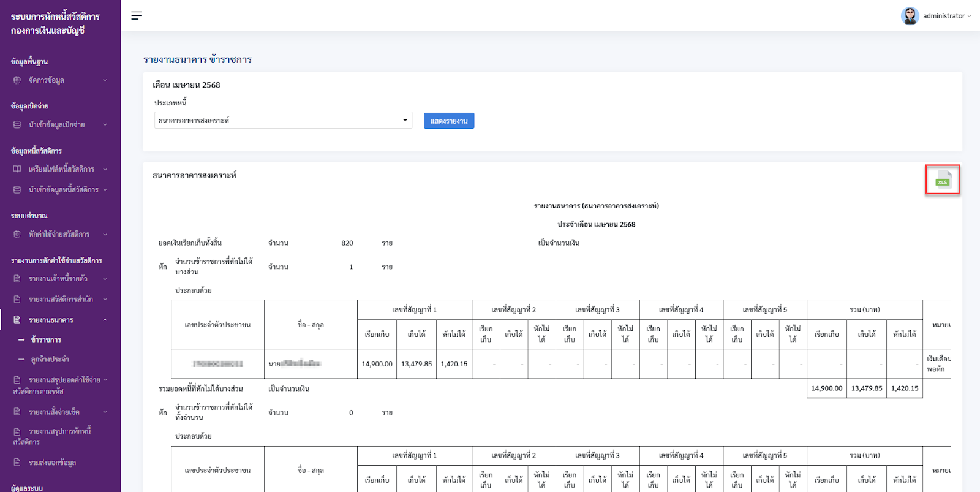Click the หักค่าใช้จ่ายสวัสดิการ gear icon
The height and width of the screenshot is (492, 980).
click(17, 234)
